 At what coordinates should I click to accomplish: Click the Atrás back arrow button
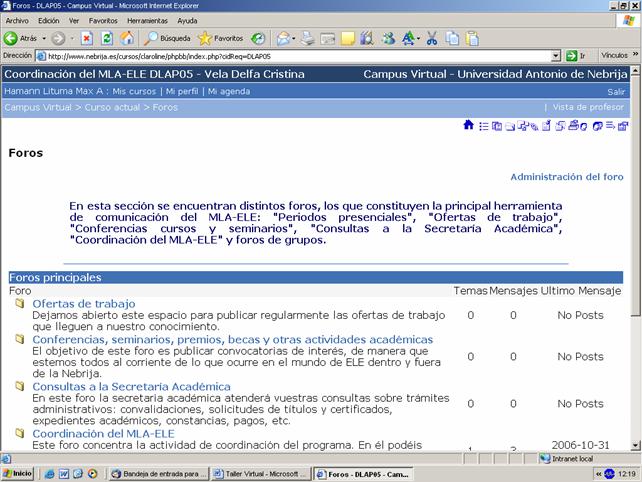click(x=20, y=38)
